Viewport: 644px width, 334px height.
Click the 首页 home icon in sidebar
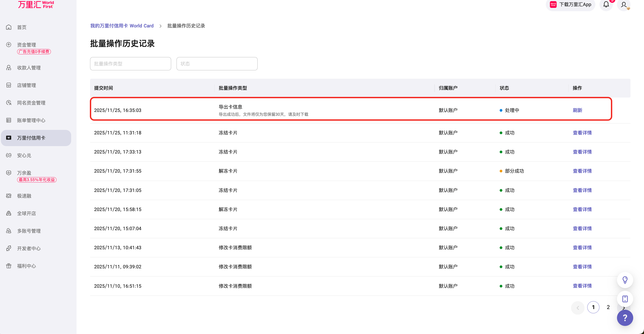(x=9, y=27)
